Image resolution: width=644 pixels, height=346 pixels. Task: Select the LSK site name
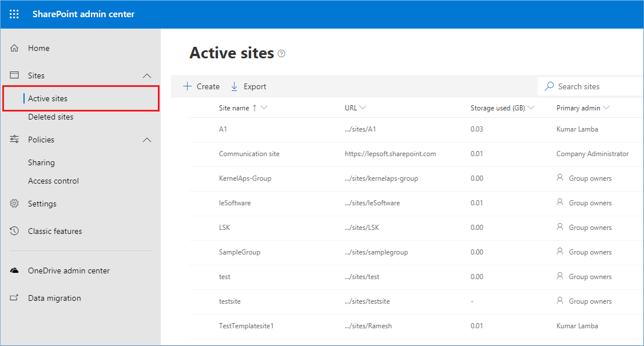point(224,227)
